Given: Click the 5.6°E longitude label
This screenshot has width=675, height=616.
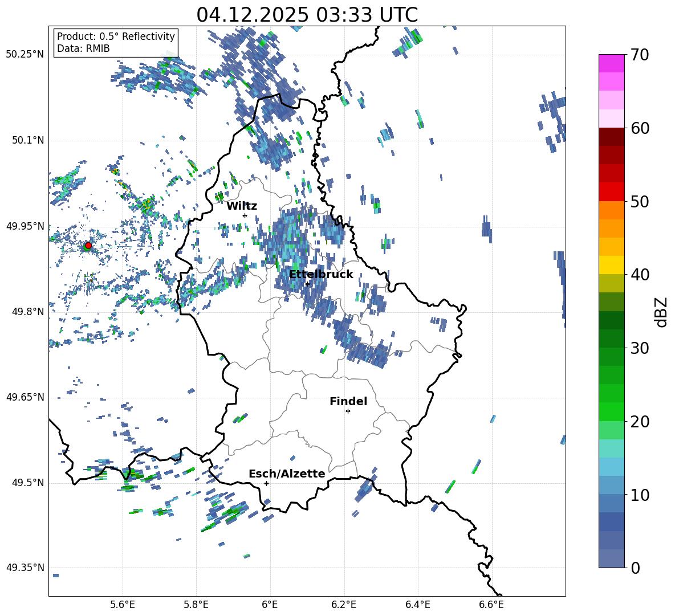Looking at the screenshot, I should [x=123, y=605].
